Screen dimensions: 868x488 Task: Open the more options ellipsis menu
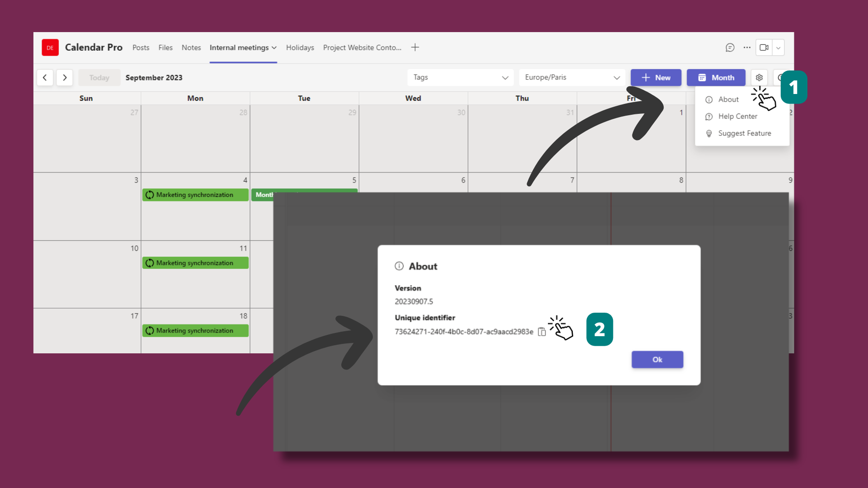click(x=747, y=47)
